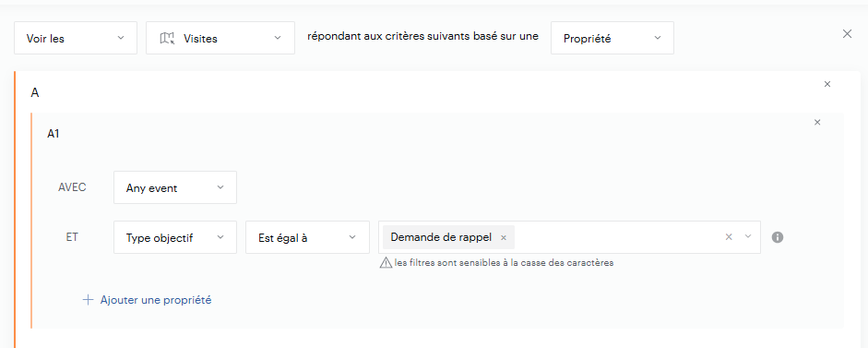Expand the value list chevron in filter field
Screen dimensions: 868x348
[748, 236]
